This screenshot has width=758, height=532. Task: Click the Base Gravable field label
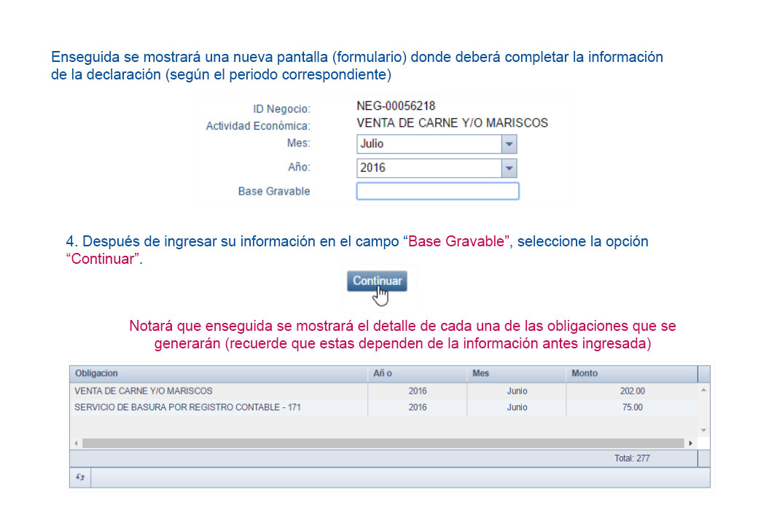[273, 192]
